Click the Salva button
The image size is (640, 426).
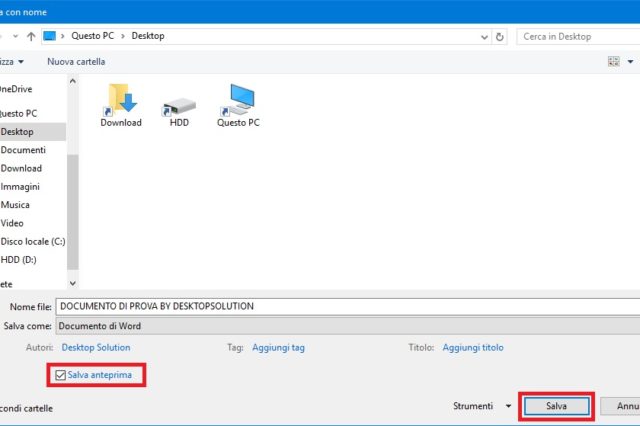[x=556, y=406]
